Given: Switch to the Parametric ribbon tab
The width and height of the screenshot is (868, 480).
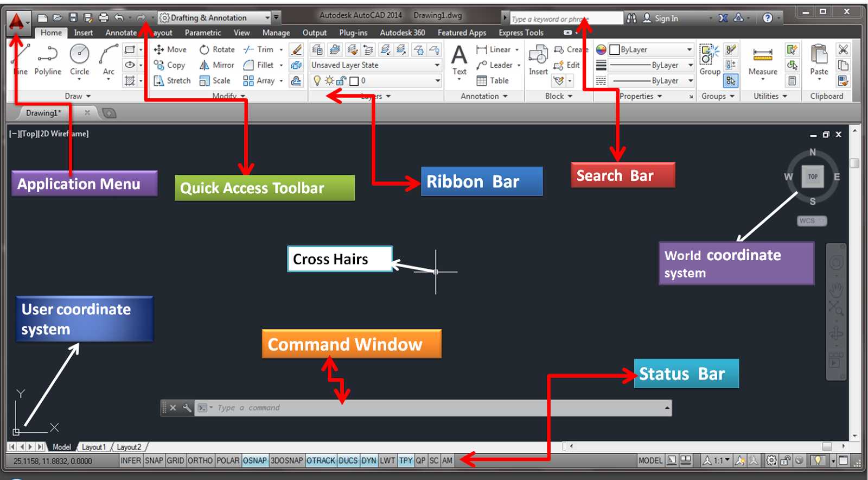Looking at the screenshot, I should (203, 33).
